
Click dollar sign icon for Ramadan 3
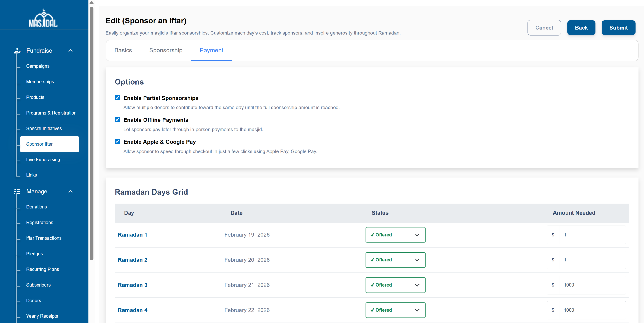pyautogui.click(x=553, y=285)
